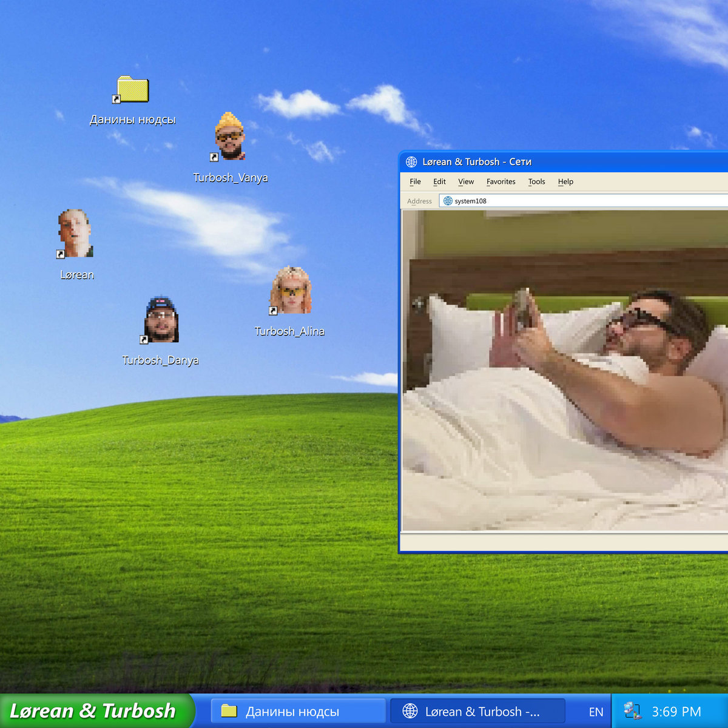728x728 pixels.
Task: Open the File menu
Action: click(415, 181)
